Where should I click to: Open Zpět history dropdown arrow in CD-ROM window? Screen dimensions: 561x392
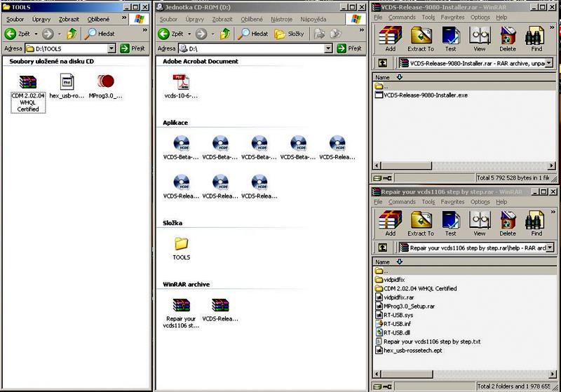pos(189,34)
